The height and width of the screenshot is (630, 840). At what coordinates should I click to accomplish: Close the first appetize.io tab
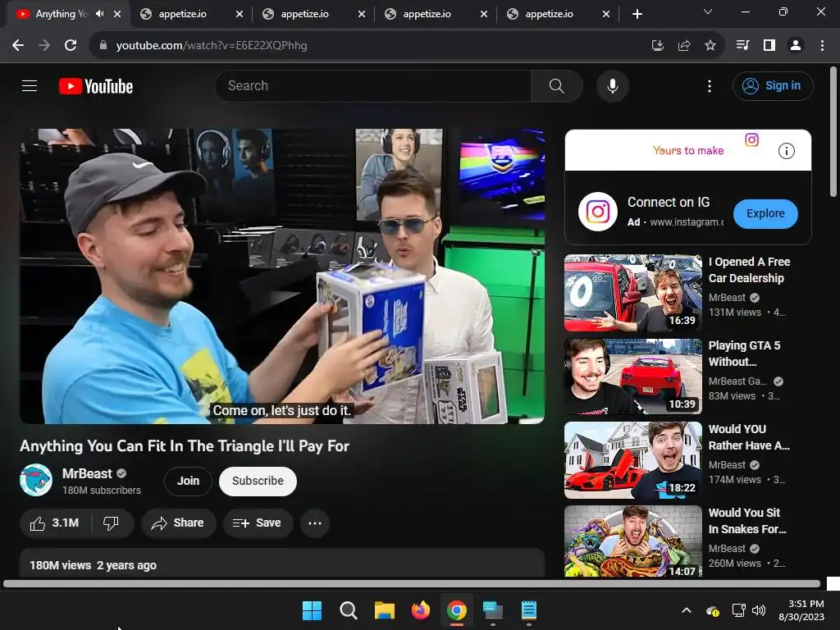(240, 15)
